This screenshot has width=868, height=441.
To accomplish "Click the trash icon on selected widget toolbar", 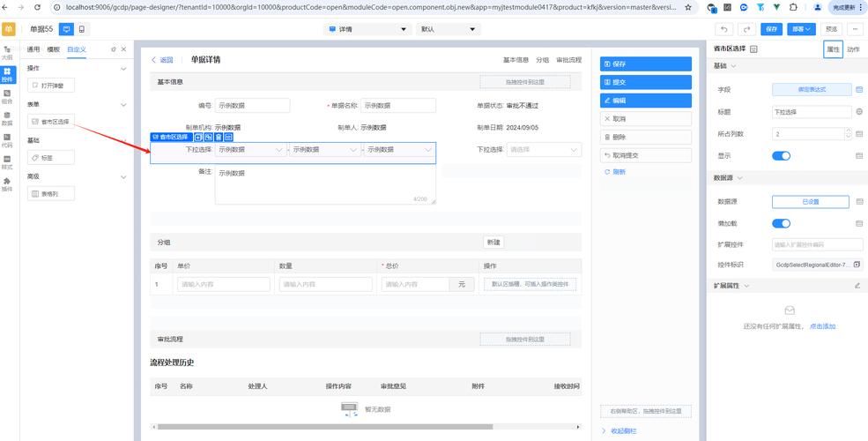I will coord(219,137).
